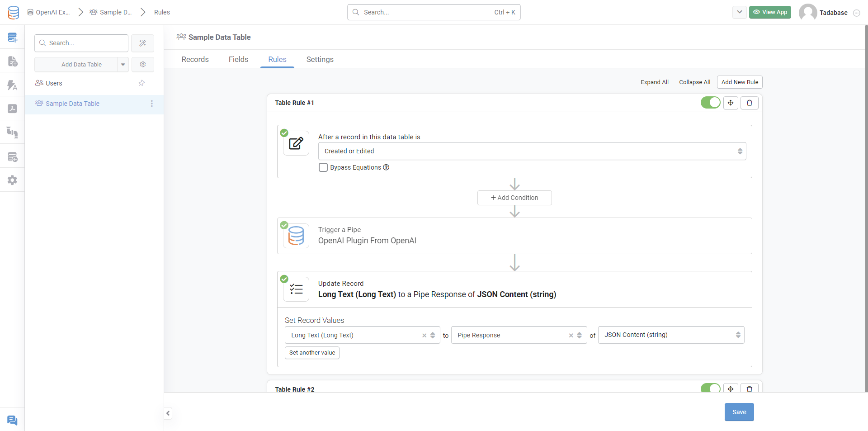Disable Table Rule #1 toggle
Screen dimensions: 868x431
pyautogui.click(x=710, y=103)
